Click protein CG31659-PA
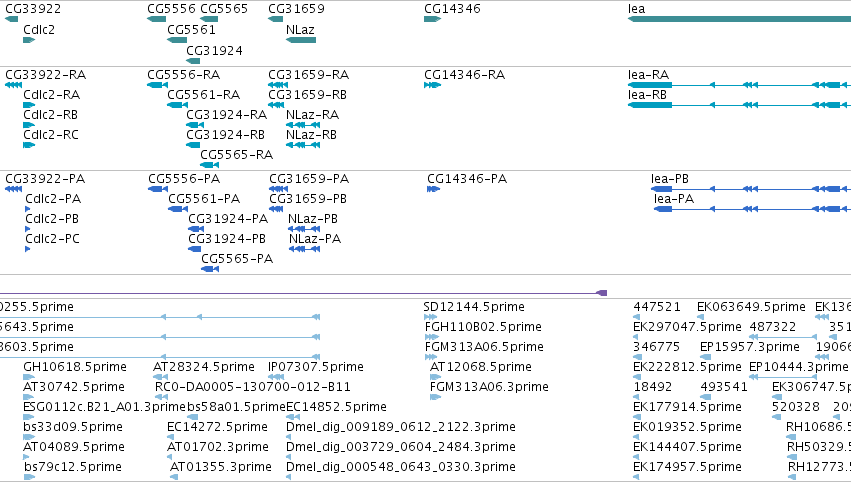 click(x=309, y=179)
